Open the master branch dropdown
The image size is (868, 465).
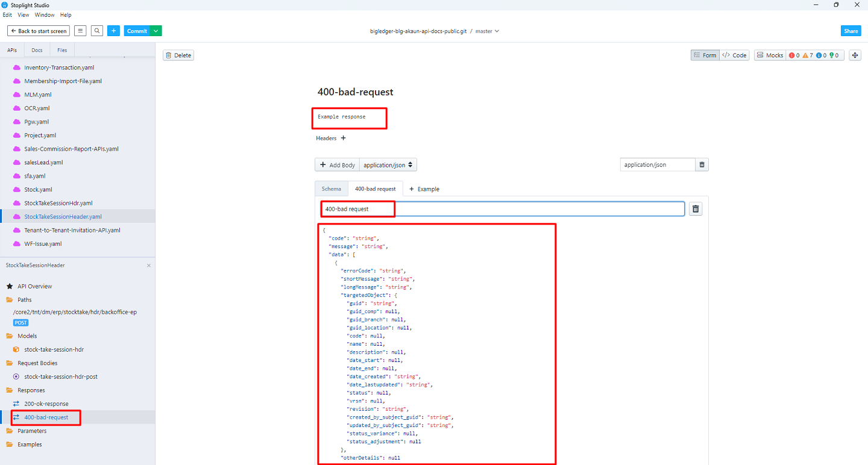click(487, 31)
